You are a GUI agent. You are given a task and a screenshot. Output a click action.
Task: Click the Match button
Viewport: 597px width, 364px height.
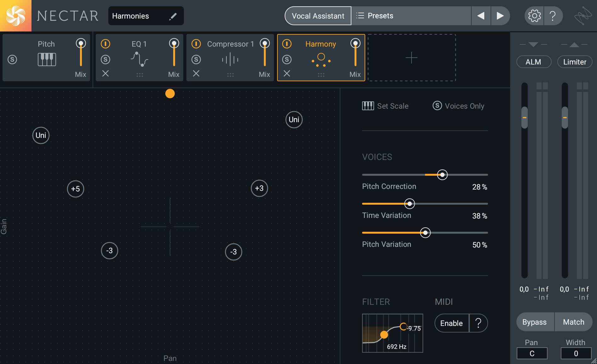pos(573,322)
